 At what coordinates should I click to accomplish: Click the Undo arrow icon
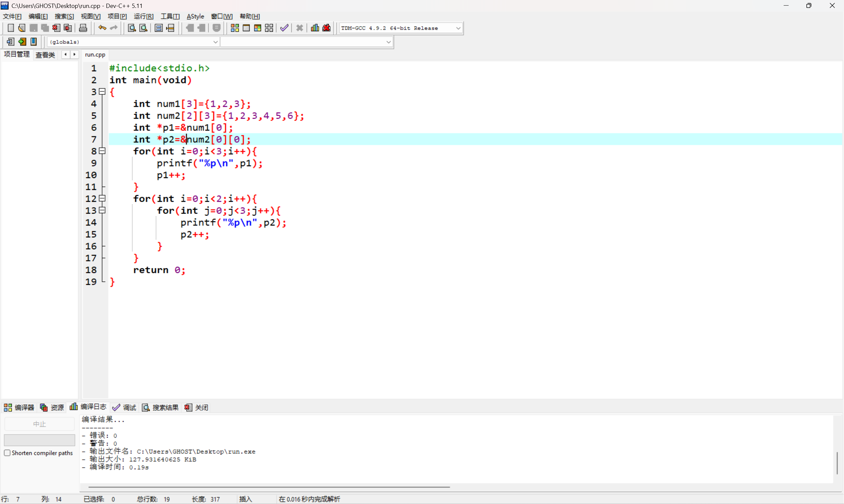tap(102, 28)
